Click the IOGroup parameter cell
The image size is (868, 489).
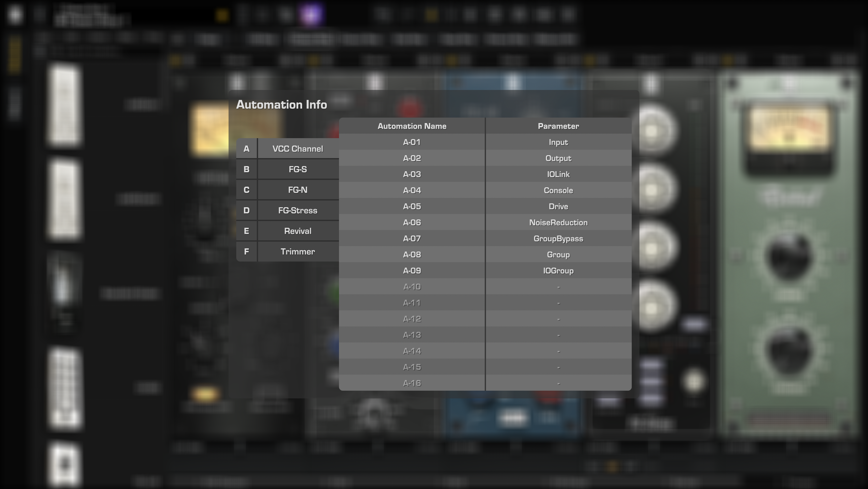(558, 271)
